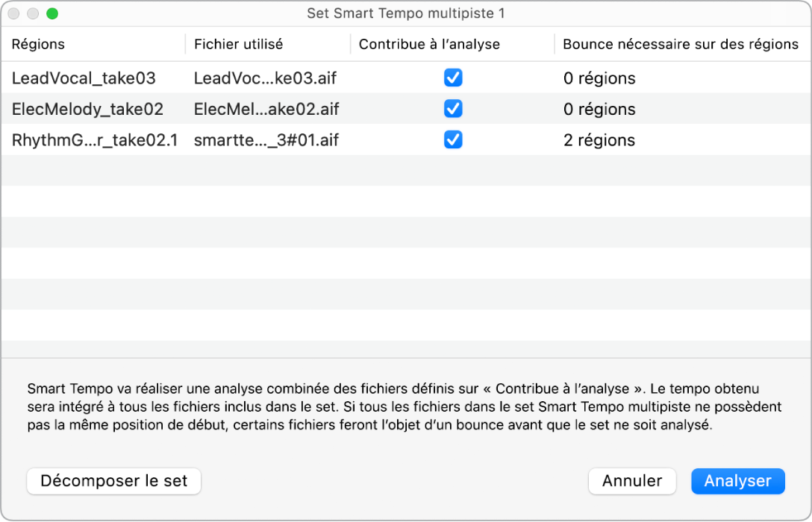The height and width of the screenshot is (522, 812).
Task: Click the Set Smart Tempo multipiste 1 title
Action: point(406,13)
